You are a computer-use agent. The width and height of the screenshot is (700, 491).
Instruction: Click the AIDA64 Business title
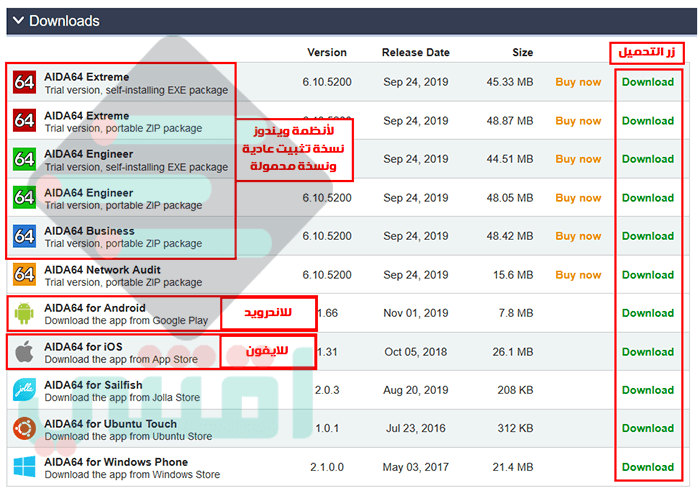[x=89, y=231]
